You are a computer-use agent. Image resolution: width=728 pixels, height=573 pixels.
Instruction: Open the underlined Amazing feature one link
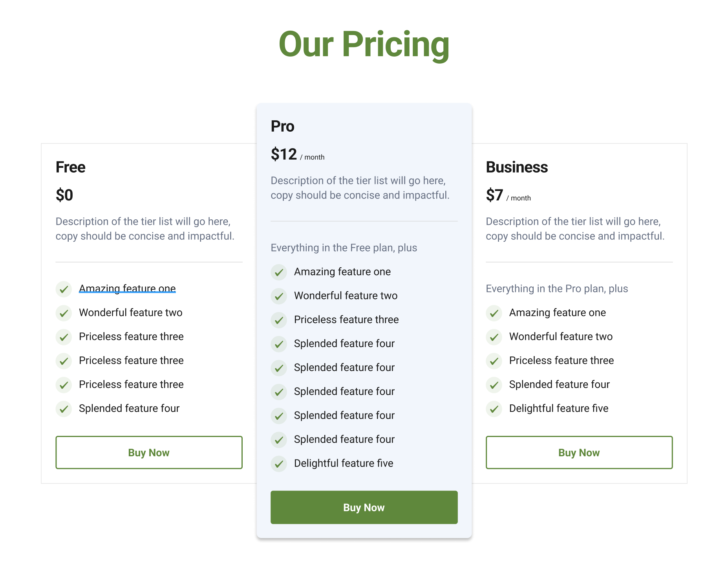[x=127, y=288]
